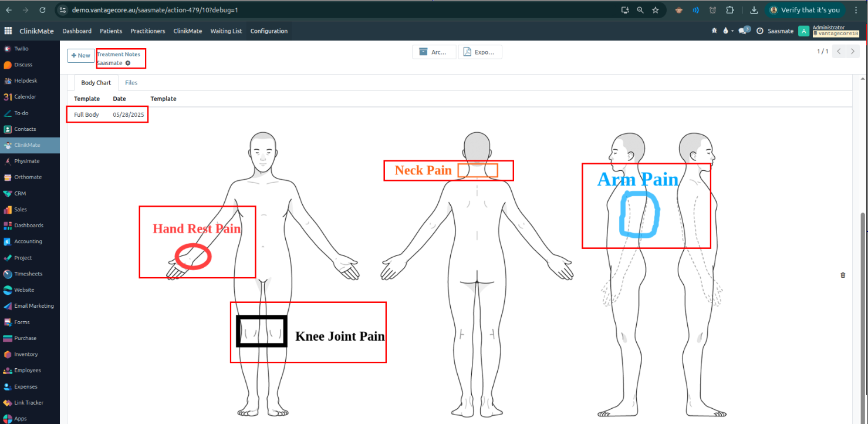Viewport: 868px width, 424px height.
Task: Open Physimate from the sidebar
Action: click(26, 161)
